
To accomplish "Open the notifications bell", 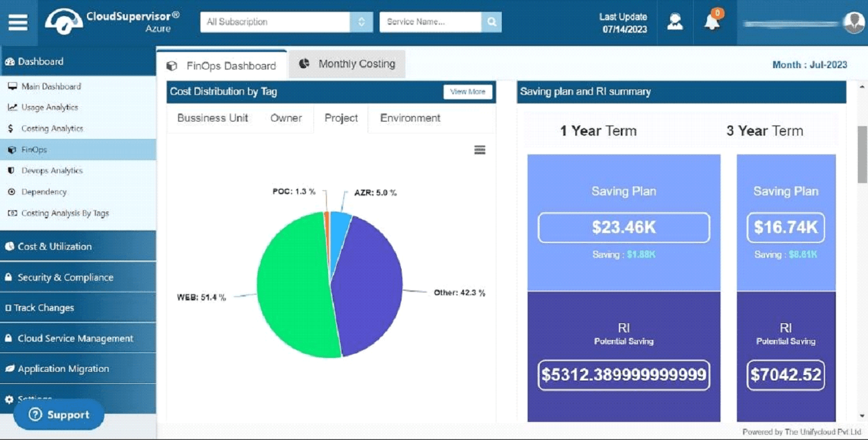I will (x=712, y=21).
